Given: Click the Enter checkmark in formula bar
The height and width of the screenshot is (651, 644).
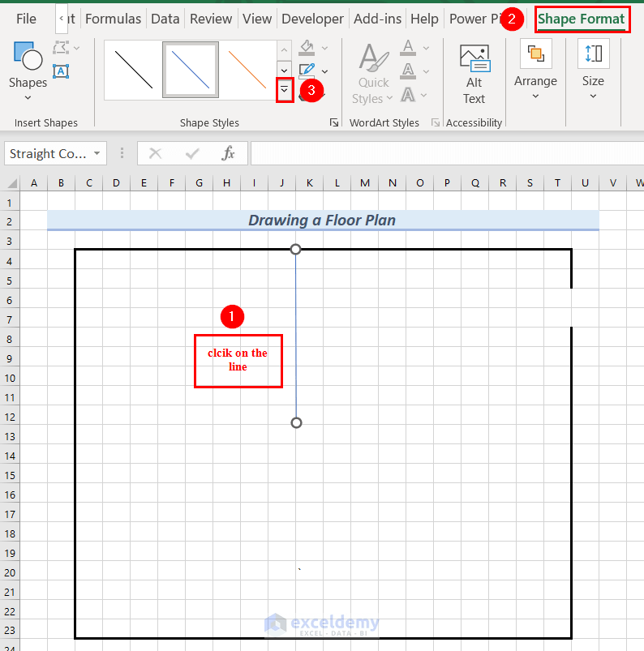Looking at the screenshot, I should click(192, 153).
